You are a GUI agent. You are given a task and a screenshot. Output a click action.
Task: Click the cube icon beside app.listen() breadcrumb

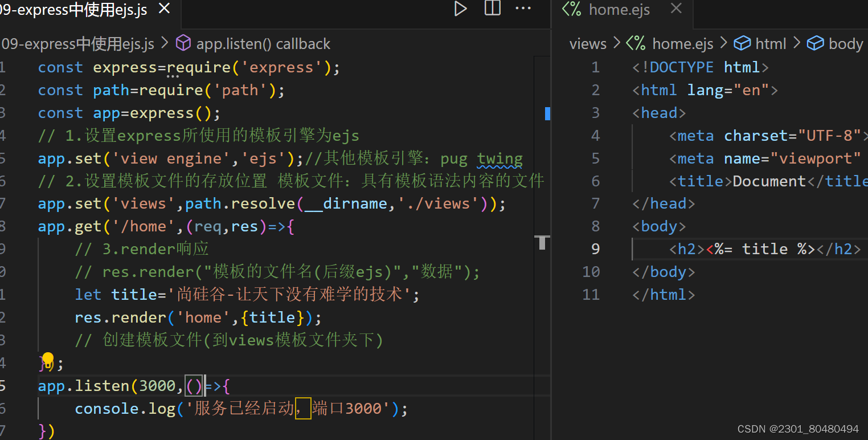click(x=183, y=43)
